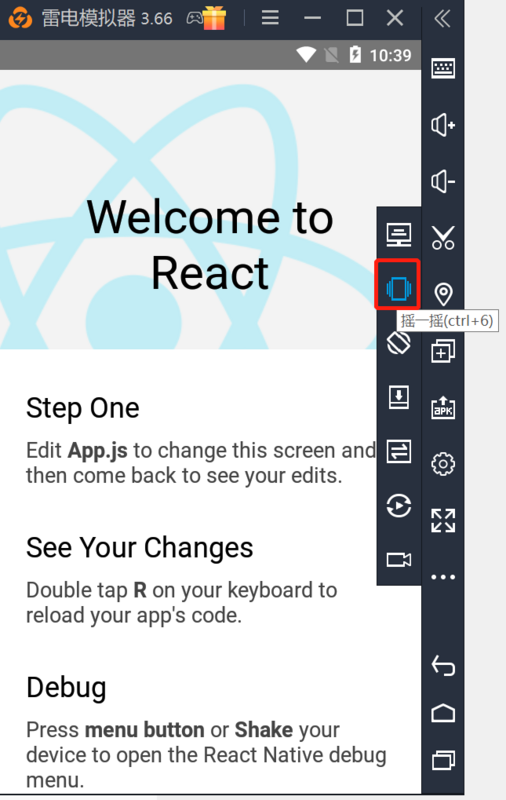Viewport: 506px width, 800px height.
Task: Open emulator settings gear
Action: click(x=443, y=464)
